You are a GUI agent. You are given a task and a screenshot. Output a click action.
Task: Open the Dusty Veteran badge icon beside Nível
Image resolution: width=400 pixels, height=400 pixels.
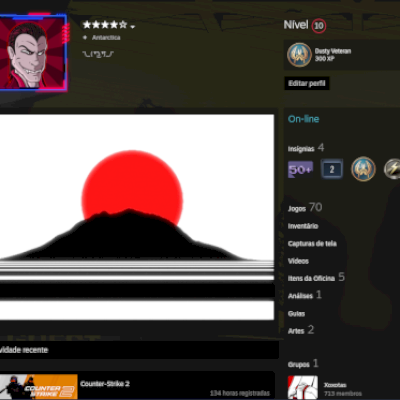pyautogui.click(x=299, y=55)
